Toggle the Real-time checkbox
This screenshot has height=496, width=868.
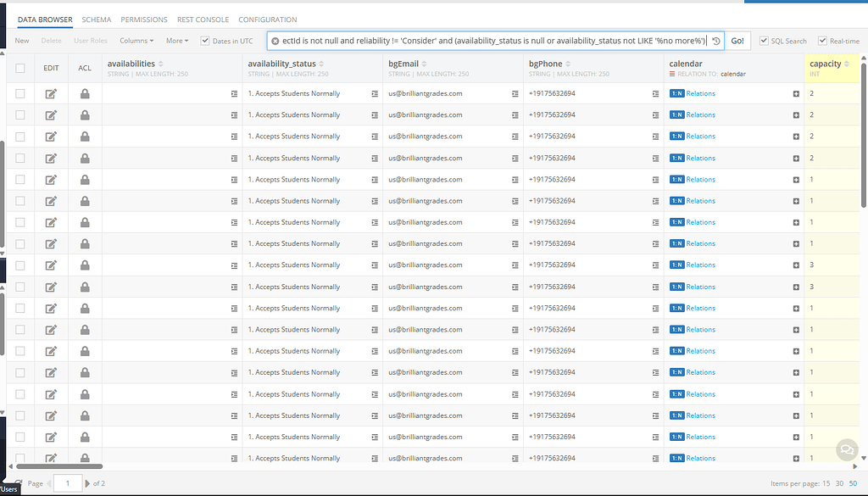[x=822, y=41]
